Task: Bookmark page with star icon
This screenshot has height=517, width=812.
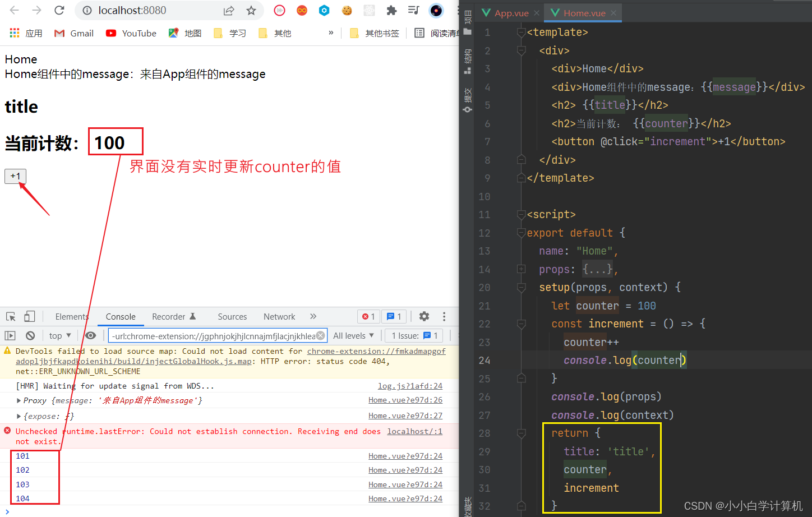Action: pos(251,11)
